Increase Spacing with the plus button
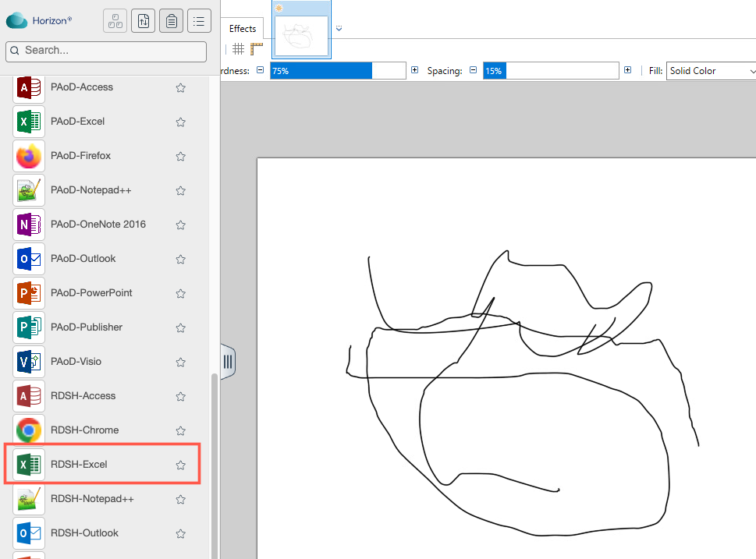The height and width of the screenshot is (559, 756). [627, 71]
